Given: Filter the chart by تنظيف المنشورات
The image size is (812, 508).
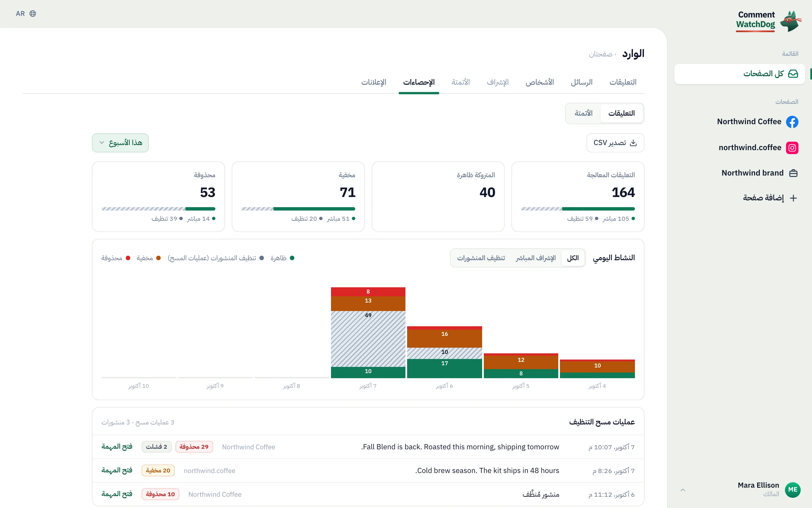Looking at the screenshot, I should [x=481, y=258].
